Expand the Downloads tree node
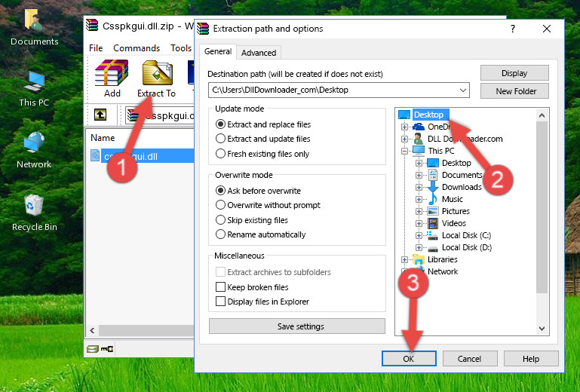The image size is (580, 392). click(x=419, y=187)
